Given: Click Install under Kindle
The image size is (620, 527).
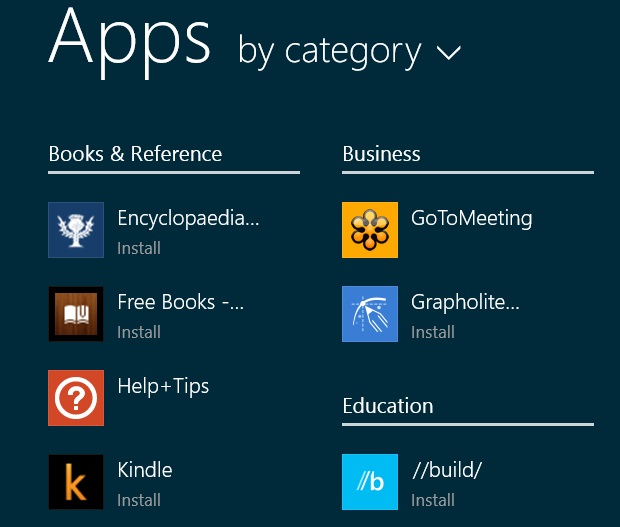Looking at the screenshot, I should pos(139,500).
